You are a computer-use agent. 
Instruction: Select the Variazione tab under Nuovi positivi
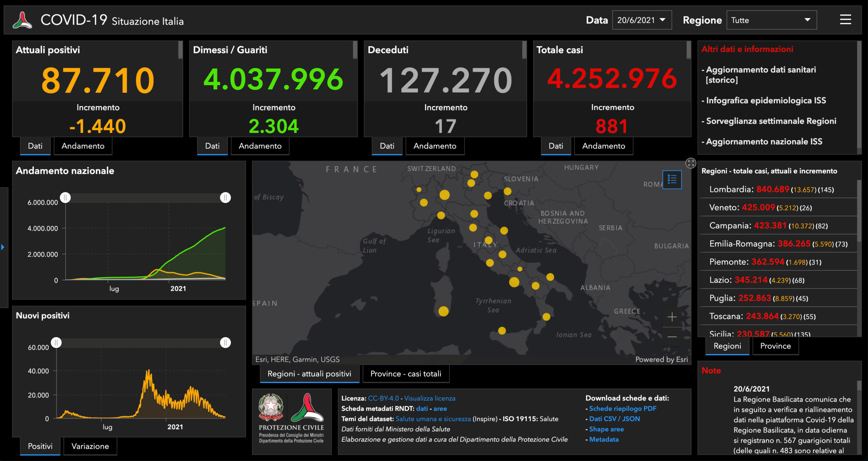[90, 446]
